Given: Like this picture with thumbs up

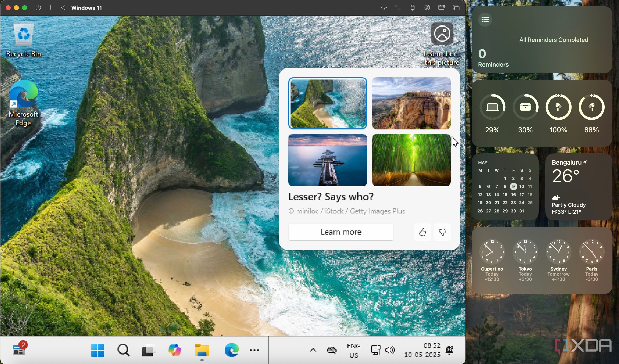Looking at the screenshot, I should click(422, 232).
